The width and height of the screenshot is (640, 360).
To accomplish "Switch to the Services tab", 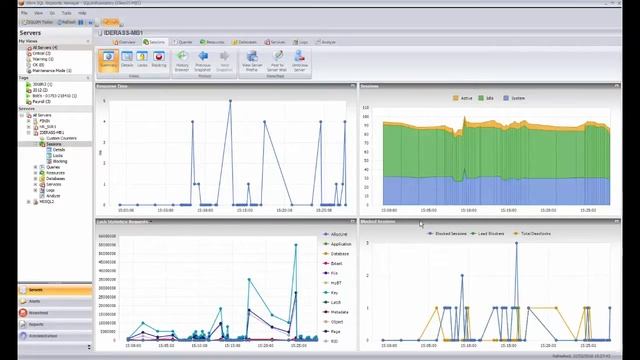I will click(x=275, y=42).
